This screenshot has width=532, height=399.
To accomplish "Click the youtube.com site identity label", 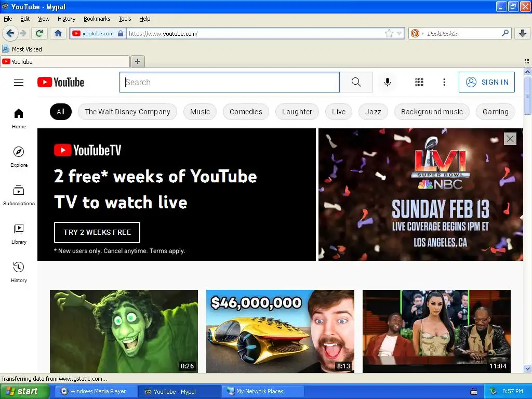I will pos(98,33).
